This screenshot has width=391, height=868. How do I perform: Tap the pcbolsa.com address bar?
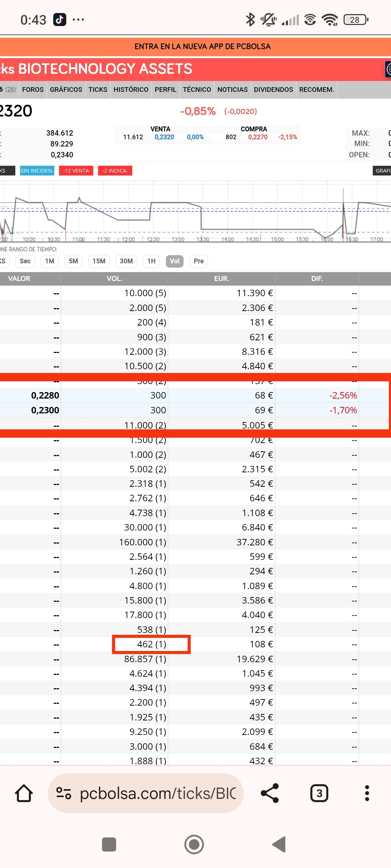[157, 793]
